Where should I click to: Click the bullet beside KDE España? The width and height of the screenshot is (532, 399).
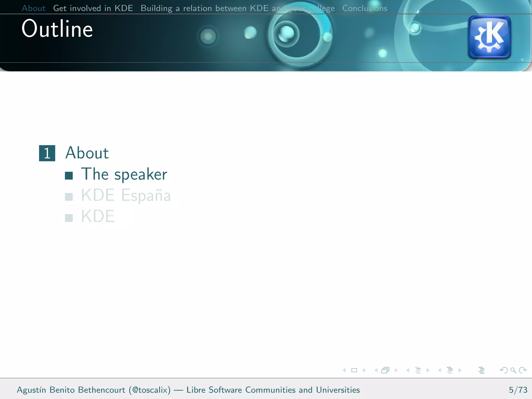(x=69, y=197)
